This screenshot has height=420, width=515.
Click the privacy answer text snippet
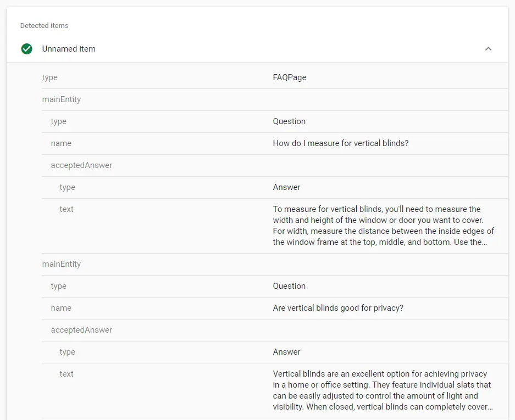379,390
